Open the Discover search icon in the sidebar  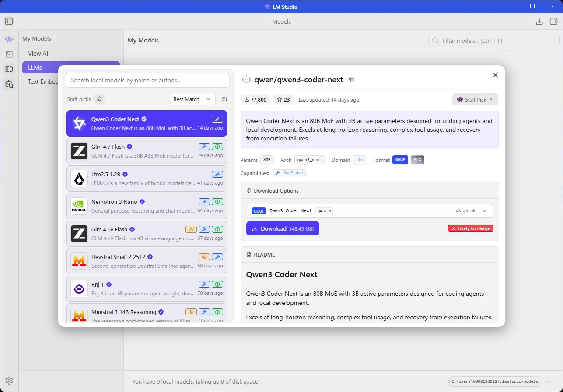[x=9, y=84]
